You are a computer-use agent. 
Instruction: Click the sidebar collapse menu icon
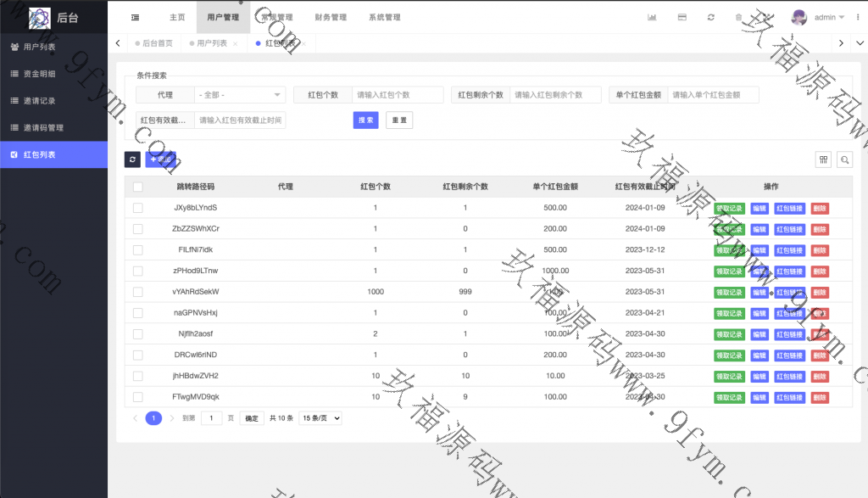click(136, 17)
